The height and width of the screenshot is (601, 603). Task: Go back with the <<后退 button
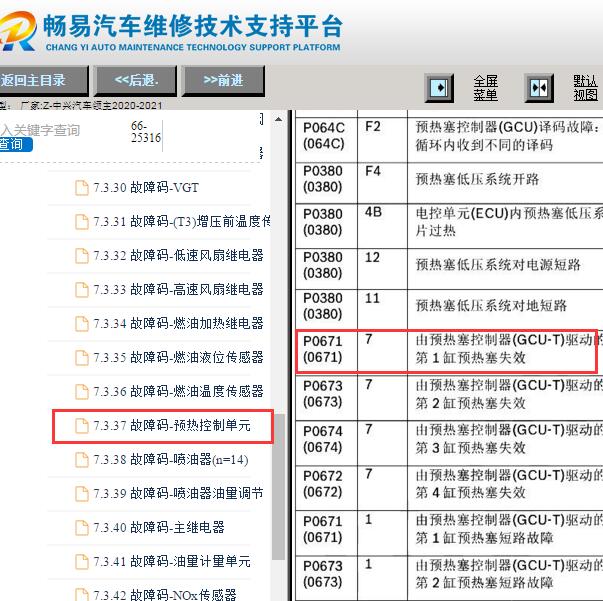(136, 81)
